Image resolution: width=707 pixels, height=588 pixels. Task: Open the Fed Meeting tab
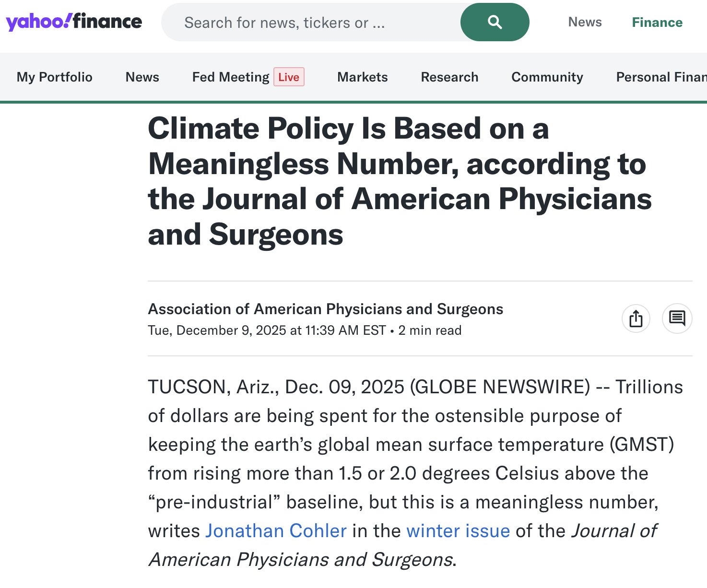[x=231, y=77]
